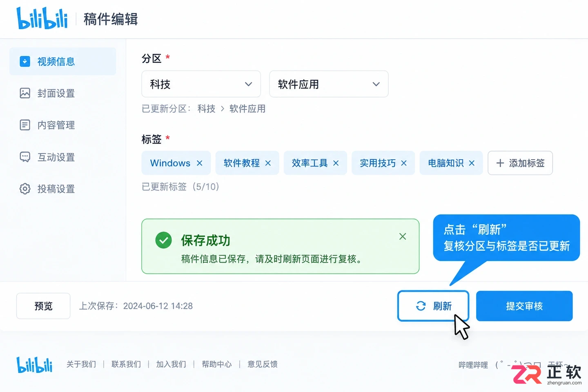Remove the 软件教程 tag
Screen dimensions: 588x392
pyautogui.click(x=268, y=163)
